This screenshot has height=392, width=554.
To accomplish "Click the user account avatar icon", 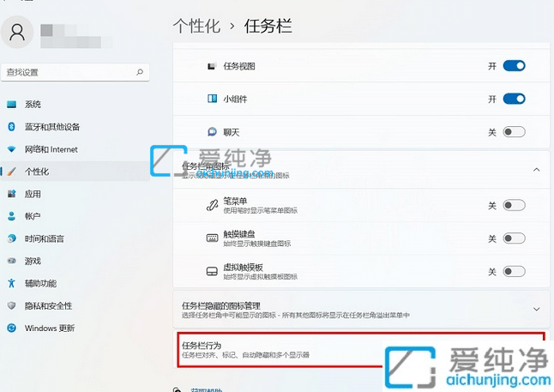I will (x=17, y=32).
